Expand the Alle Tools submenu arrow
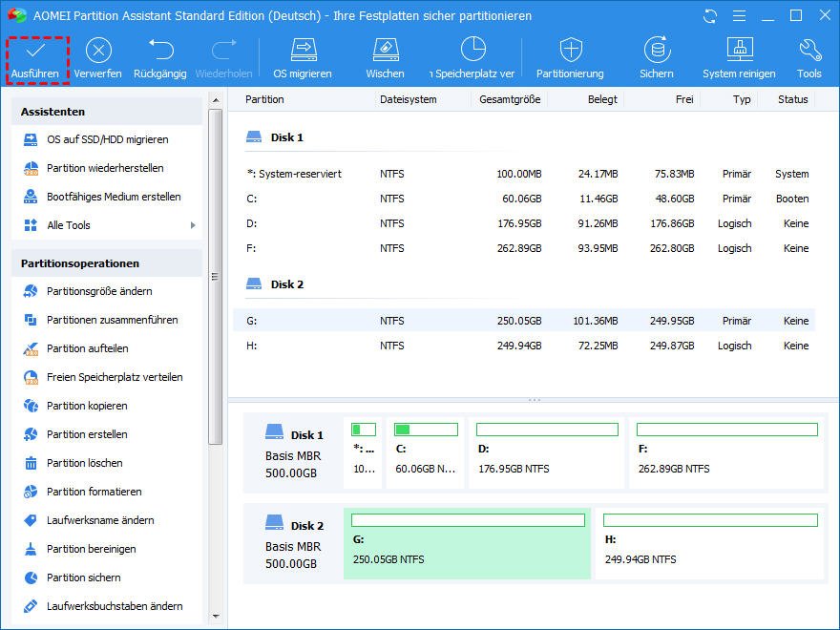840x630 pixels. click(193, 225)
